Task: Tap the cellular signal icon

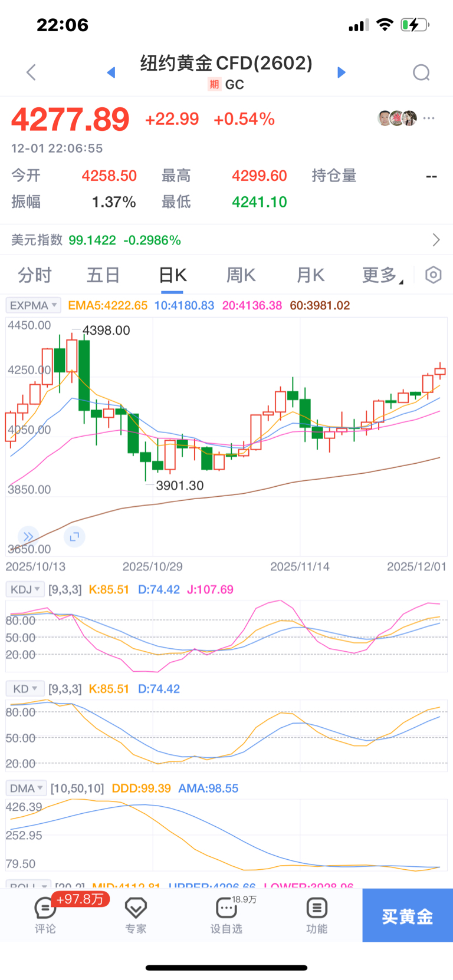Action: point(359,25)
